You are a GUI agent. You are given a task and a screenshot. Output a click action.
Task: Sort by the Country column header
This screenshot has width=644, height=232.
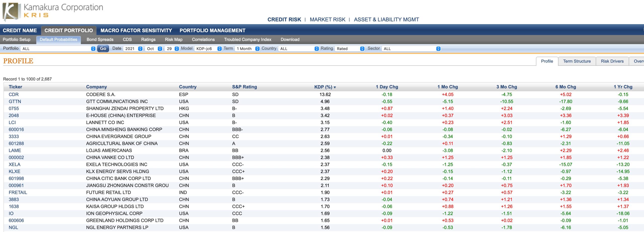pos(188,87)
